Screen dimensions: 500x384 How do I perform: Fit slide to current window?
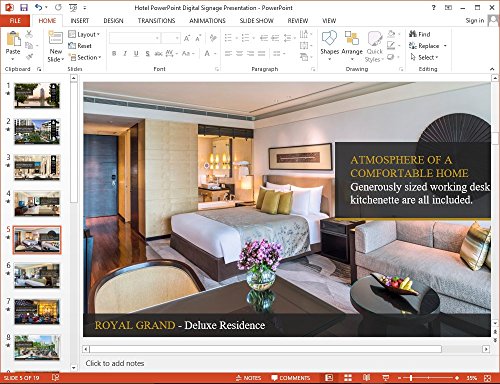coord(487,378)
